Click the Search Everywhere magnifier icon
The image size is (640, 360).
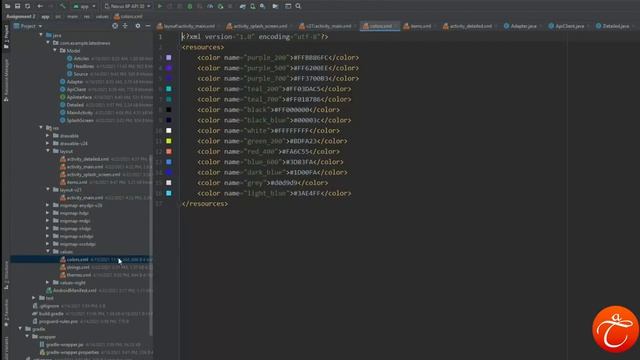coord(298,6)
